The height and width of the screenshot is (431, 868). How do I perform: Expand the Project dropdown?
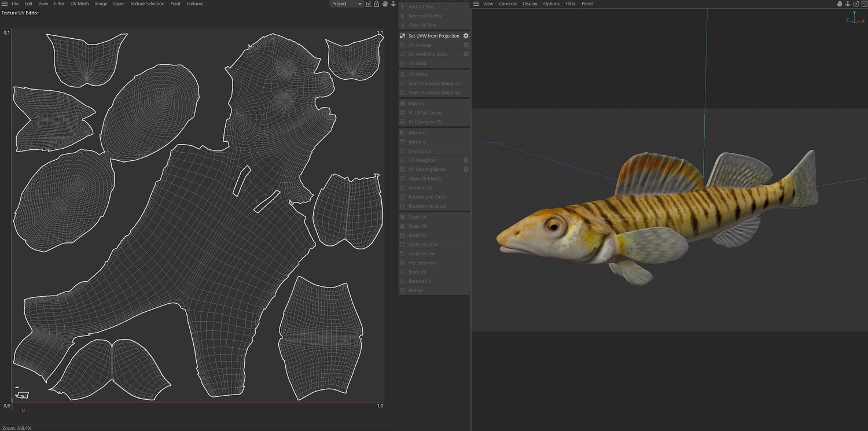tap(346, 3)
